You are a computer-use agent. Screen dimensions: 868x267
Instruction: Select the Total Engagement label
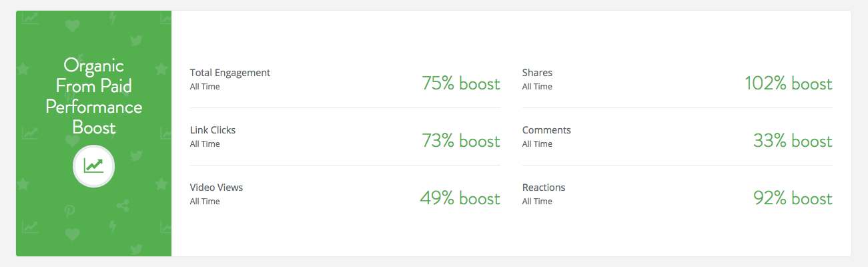coord(230,73)
